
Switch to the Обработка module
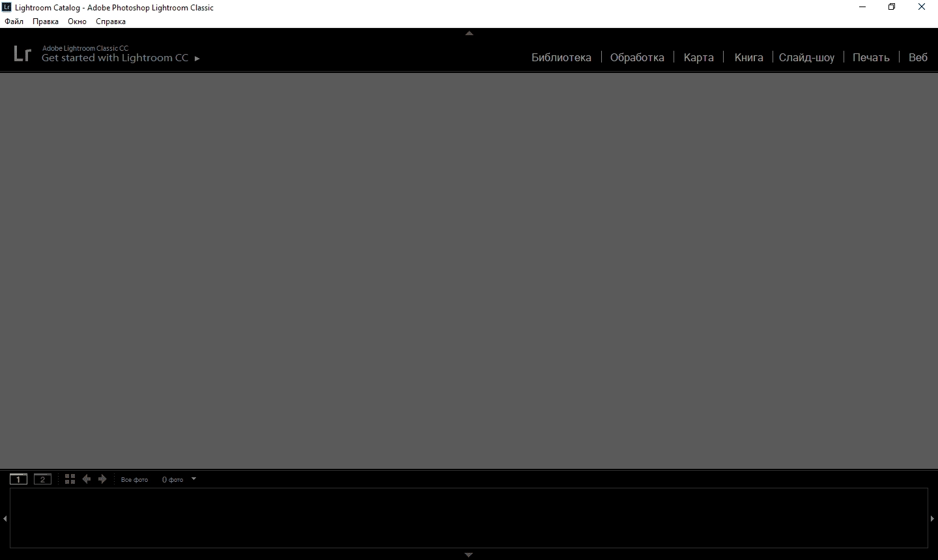tap(637, 57)
